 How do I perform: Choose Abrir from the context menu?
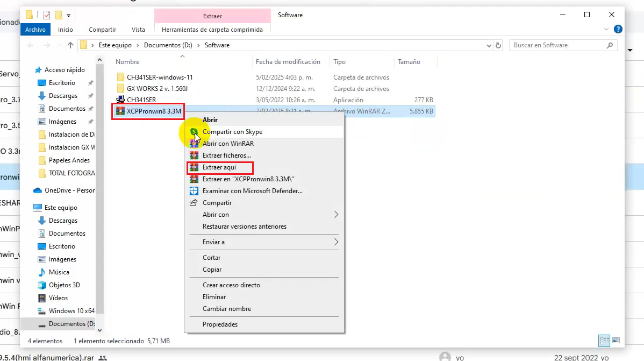click(210, 120)
